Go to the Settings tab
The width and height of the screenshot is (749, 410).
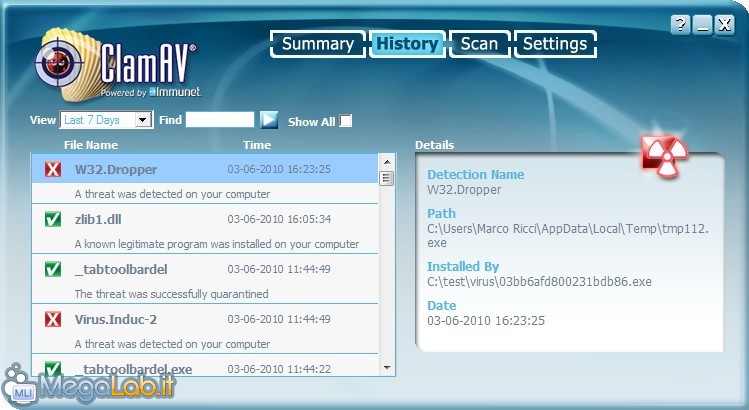[x=555, y=44]
